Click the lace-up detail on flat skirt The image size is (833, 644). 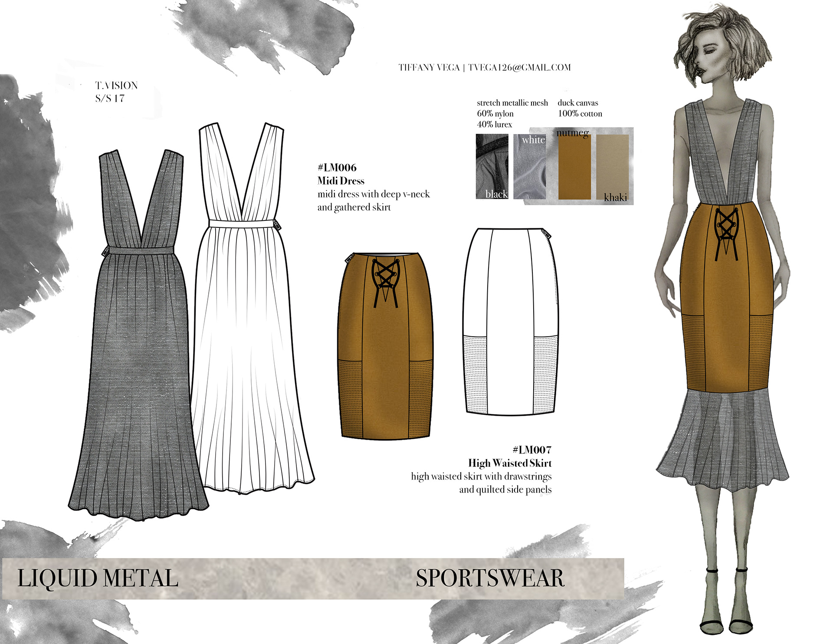pyautogui.click(x=386, y=282)
